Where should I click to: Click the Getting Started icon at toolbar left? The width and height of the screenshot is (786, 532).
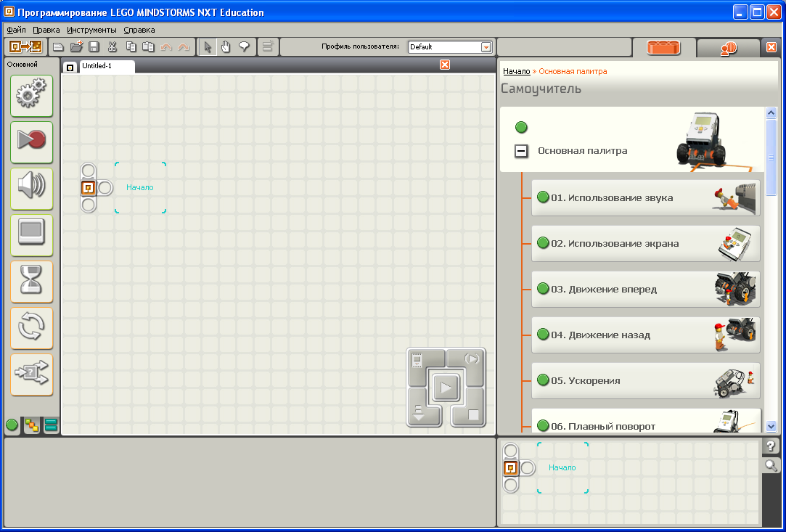25,46
